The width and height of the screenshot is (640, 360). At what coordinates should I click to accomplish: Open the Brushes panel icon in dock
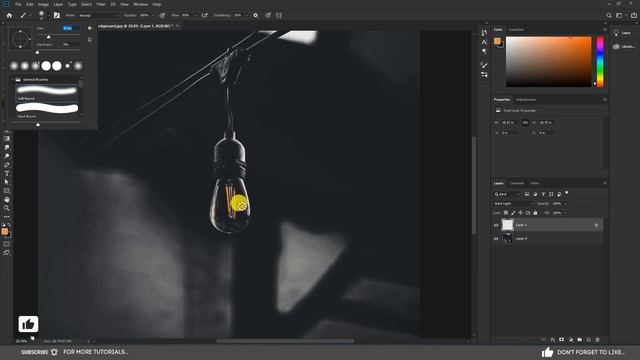484,65
